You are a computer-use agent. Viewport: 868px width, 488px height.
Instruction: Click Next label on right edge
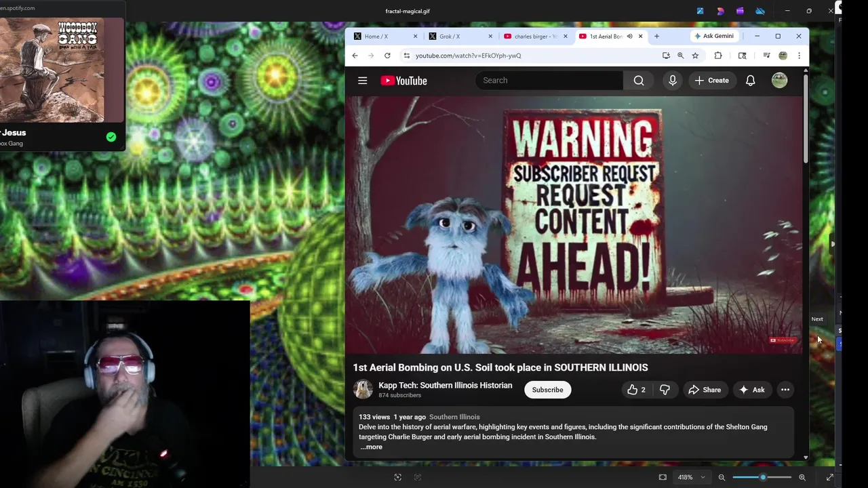817,319
